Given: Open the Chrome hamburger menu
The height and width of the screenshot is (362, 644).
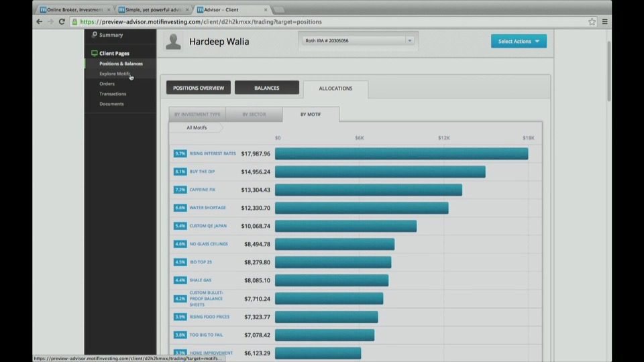Looking at the screenshot, I should 604,21.
